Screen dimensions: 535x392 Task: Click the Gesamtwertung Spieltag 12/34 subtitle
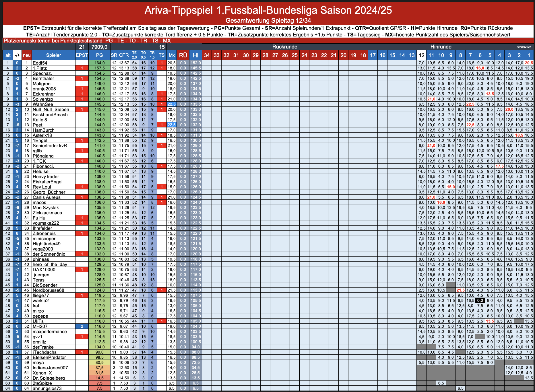tap(268, 20)
